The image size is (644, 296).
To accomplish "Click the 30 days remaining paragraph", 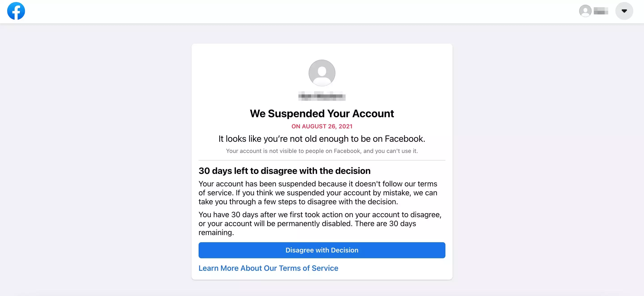I will pyautogui.click(x=320, y=223).
